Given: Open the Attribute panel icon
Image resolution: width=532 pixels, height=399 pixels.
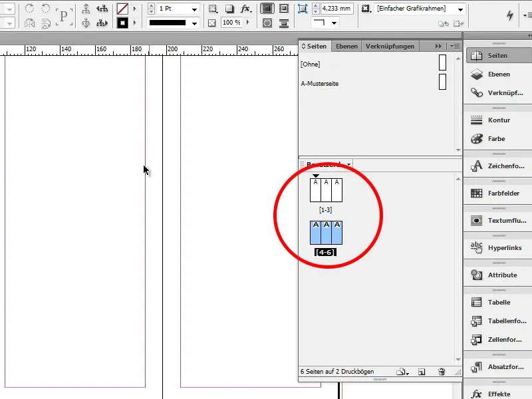Looking at the screenshot, I should tap(476, 275).
